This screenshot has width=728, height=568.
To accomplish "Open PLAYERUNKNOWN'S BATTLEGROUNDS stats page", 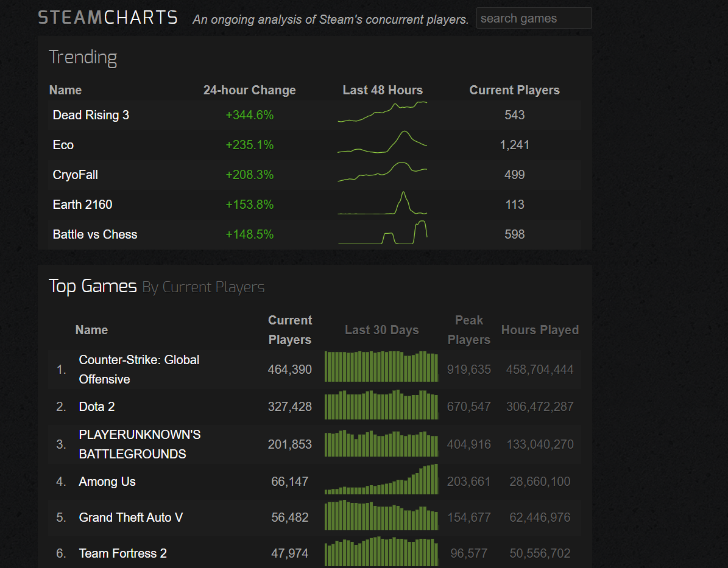I will click(x=140, y=444).
